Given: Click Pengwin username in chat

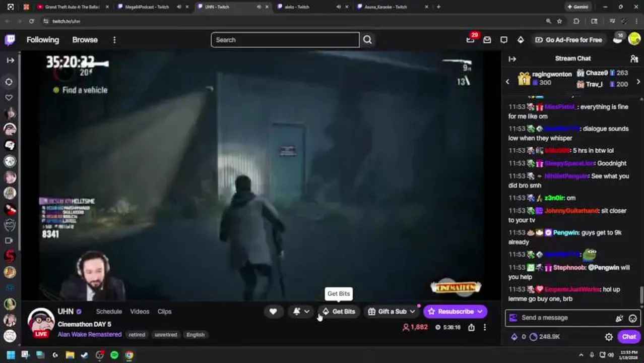Looking at the screenshot, I should pyautogui.click(x=565, y=233).
